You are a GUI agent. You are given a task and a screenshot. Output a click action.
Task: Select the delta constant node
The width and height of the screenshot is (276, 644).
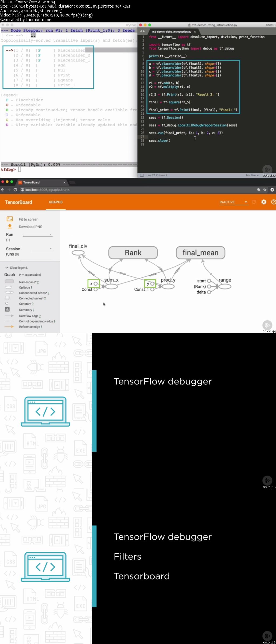click(x=209, y=292)
